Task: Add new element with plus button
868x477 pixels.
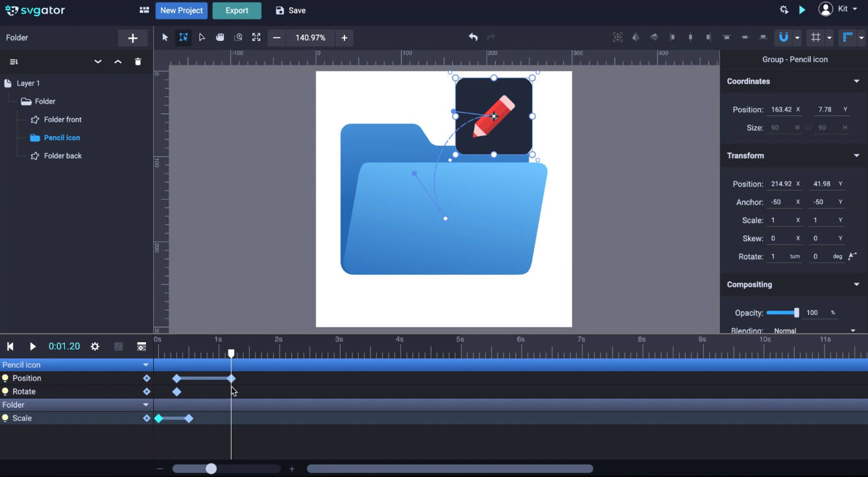Action: point(132,38)
